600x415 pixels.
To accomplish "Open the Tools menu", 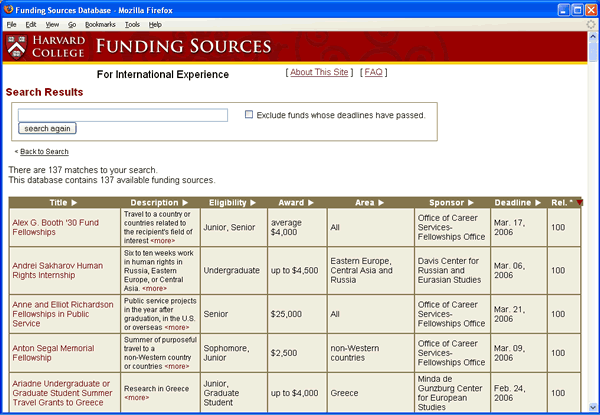I will (132, 24).
